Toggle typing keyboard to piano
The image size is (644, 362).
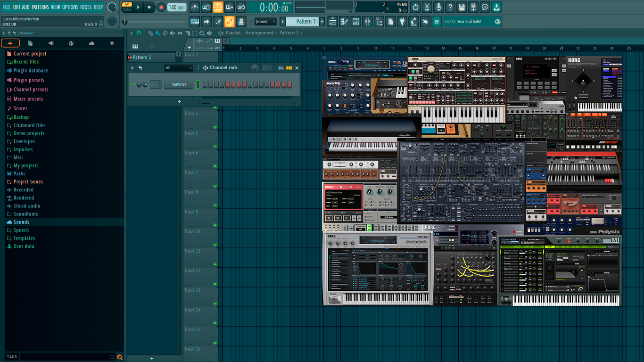pos(195,21)
